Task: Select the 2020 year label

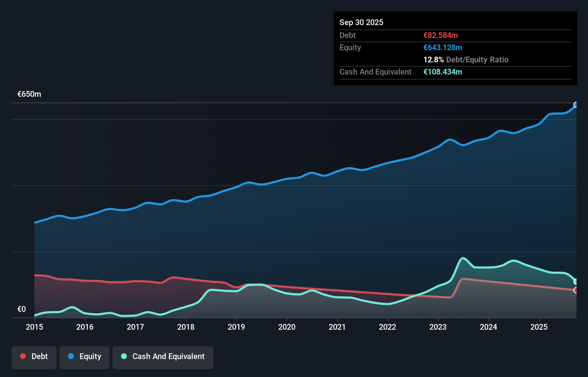Action: click(x=286, y=327)
